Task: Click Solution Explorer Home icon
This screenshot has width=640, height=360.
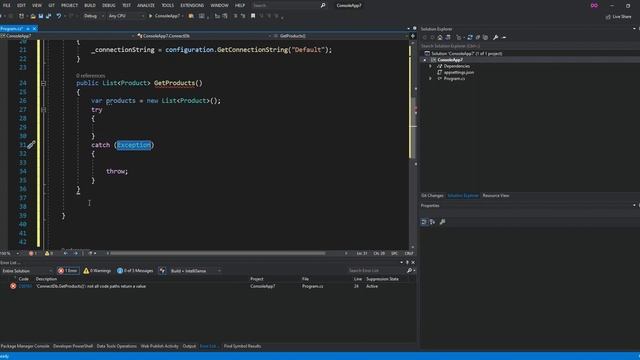Action: click(440, 37)
